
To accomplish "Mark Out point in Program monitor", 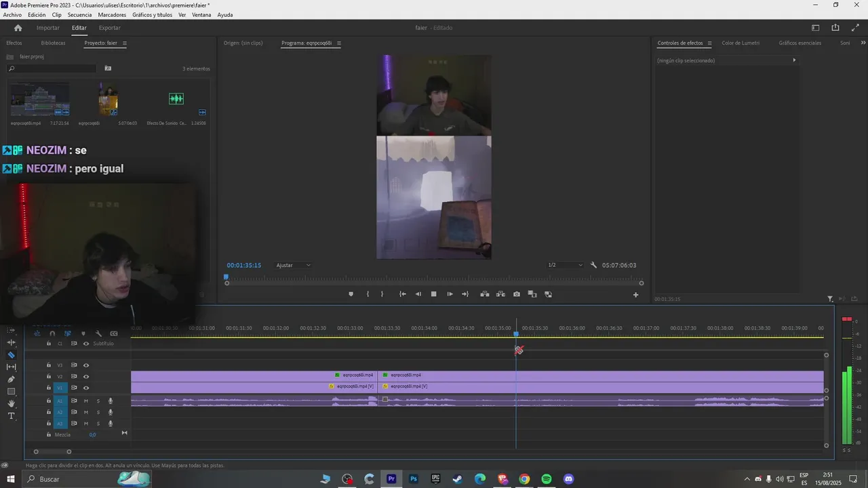I will [382, 294].
